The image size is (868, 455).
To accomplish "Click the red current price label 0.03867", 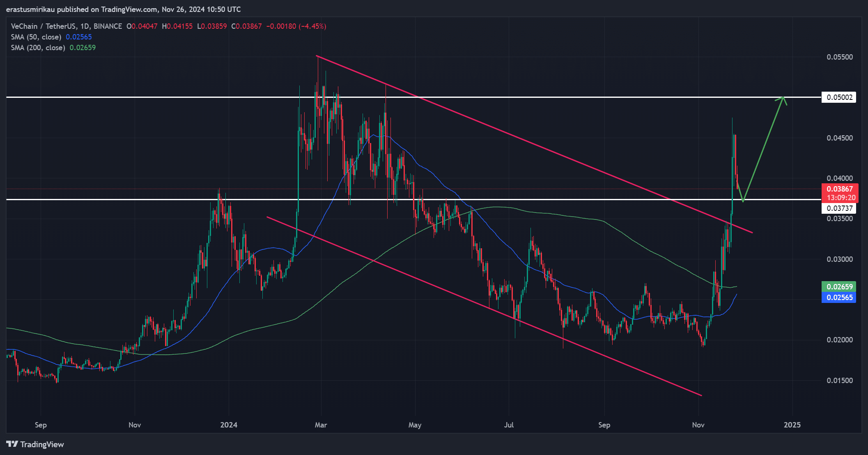I will click(839, 189).
